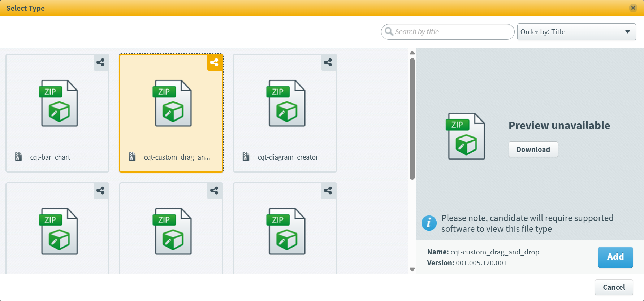Click share icon on second-row middle tile
The image size is (644, 301).
[x=215, y=191]
